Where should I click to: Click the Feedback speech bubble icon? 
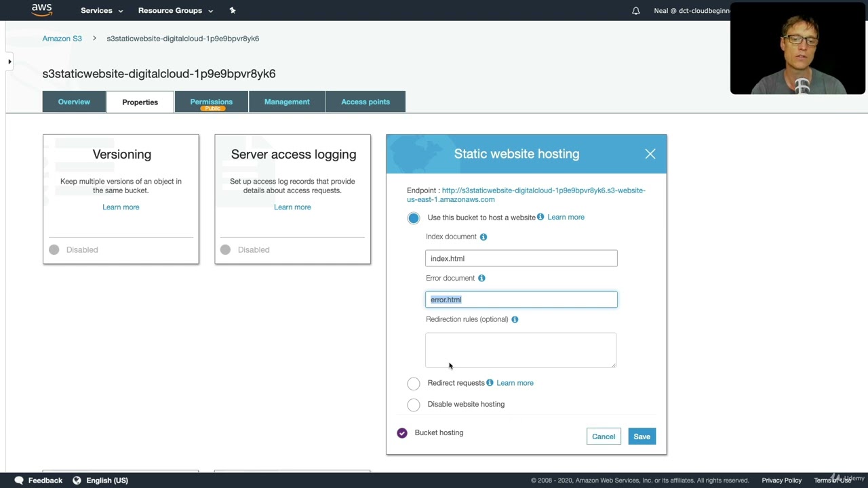click(19, 481)
